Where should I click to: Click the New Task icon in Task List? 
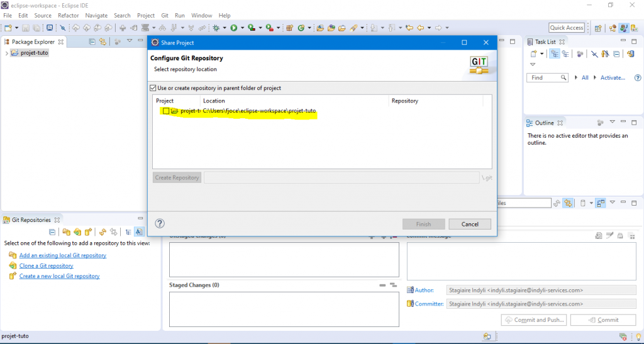533,54
